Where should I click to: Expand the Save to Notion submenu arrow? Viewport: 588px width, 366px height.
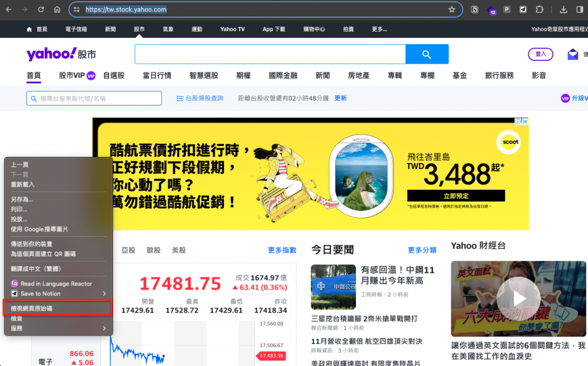105,294
